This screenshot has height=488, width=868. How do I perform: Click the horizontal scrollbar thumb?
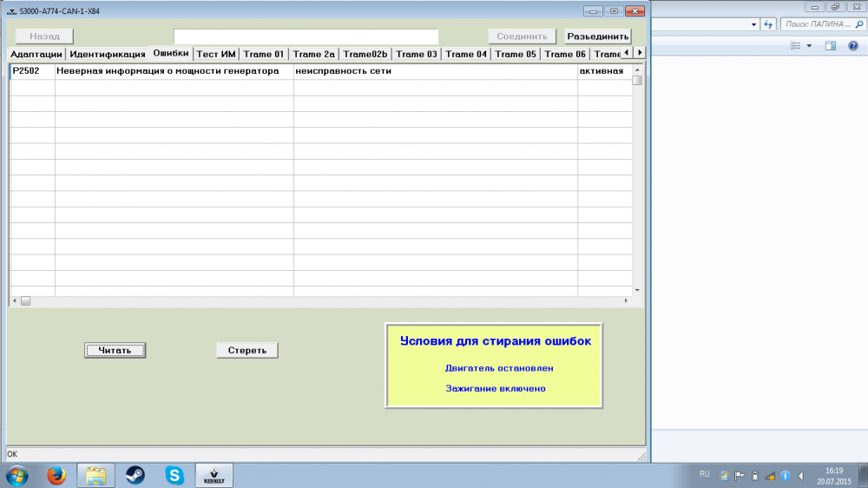pyautogui.click(x=25, y=300)
